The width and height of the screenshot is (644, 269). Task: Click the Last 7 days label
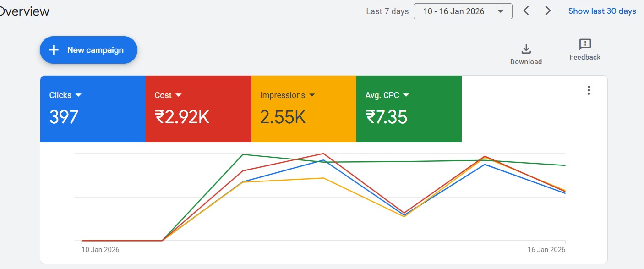pos(387,11)
